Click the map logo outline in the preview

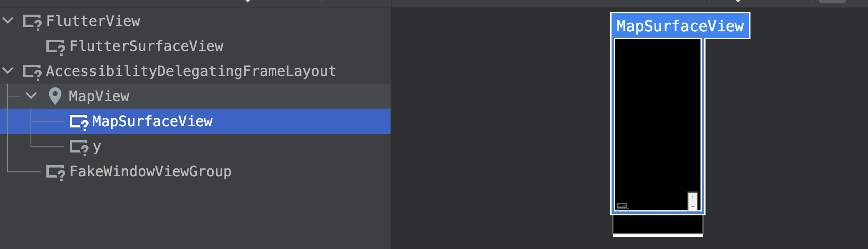(x=622, y=207)
